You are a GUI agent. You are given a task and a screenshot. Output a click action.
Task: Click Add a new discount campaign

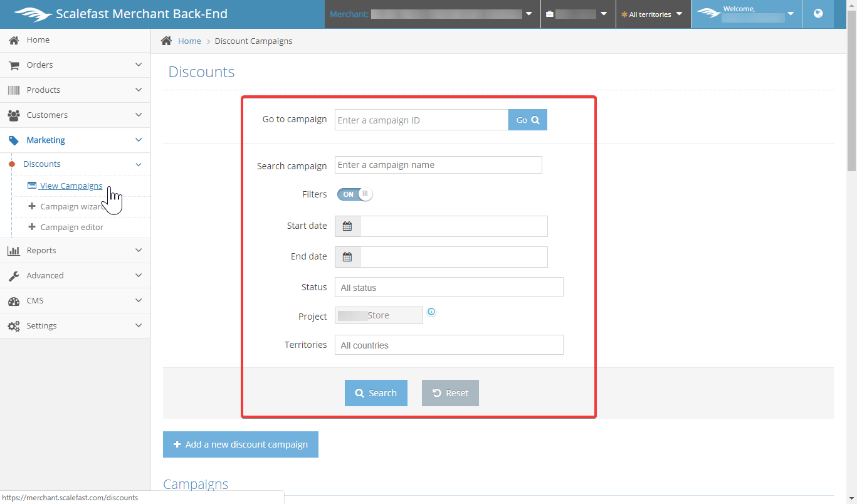[241, 444]
